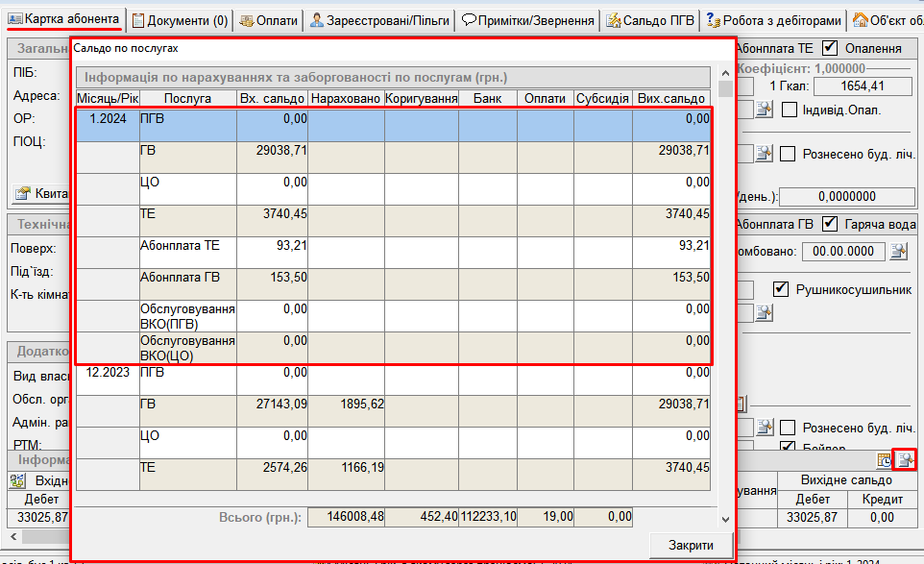The width and height of the screenshot is (924, 564).
Task: Click the edit icon left of the upper Рознесено буд. ліч.
Action: pyautogui.click(x=764, y=154)
